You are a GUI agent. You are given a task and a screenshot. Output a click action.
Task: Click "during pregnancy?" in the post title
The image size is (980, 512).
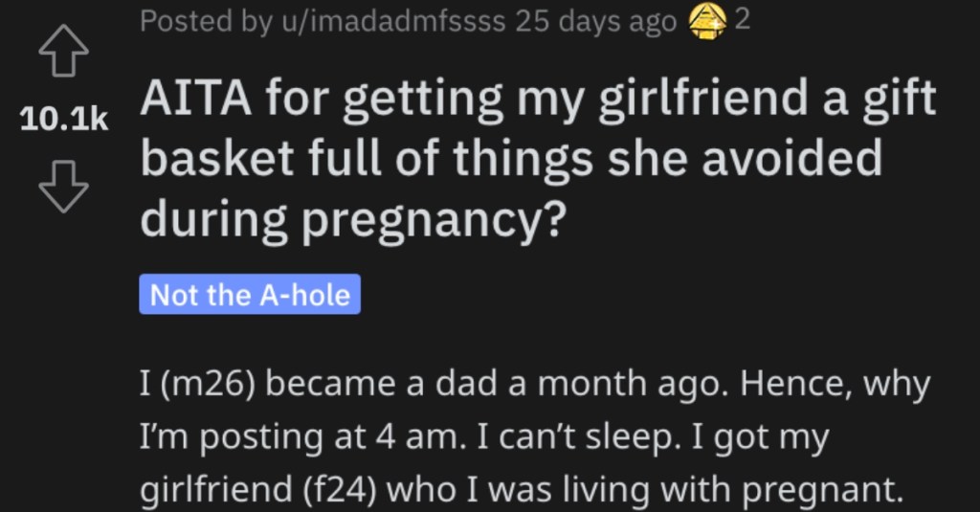click(354, 221)
